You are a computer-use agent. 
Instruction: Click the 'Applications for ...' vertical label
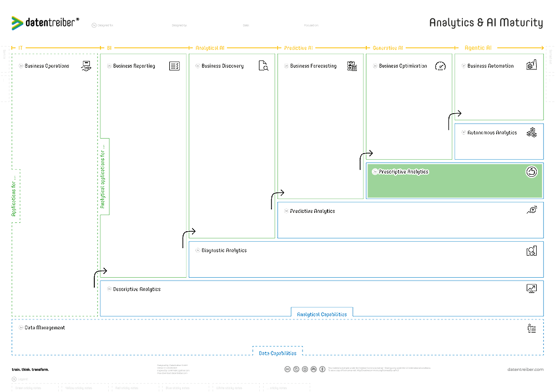point(13,196)
